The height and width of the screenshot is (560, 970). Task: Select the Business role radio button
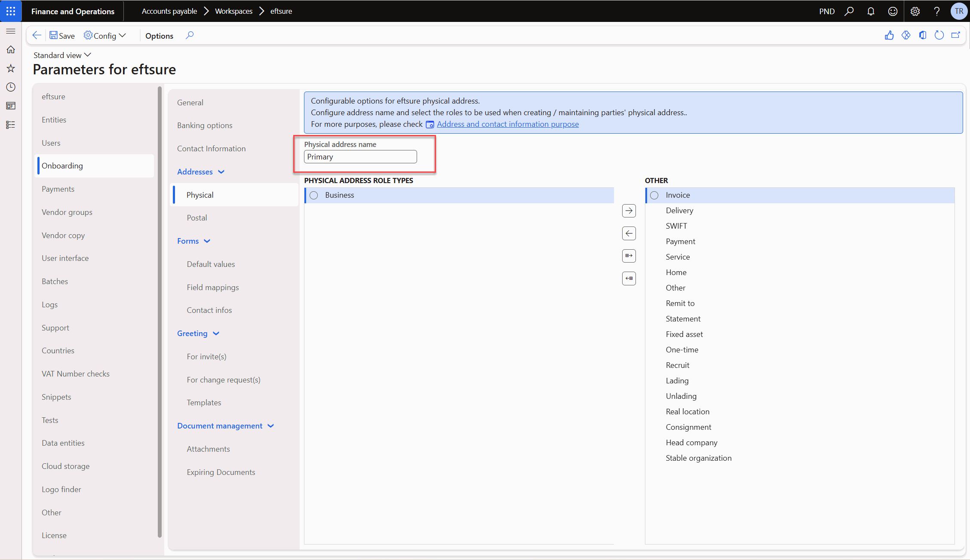(314, 195)
